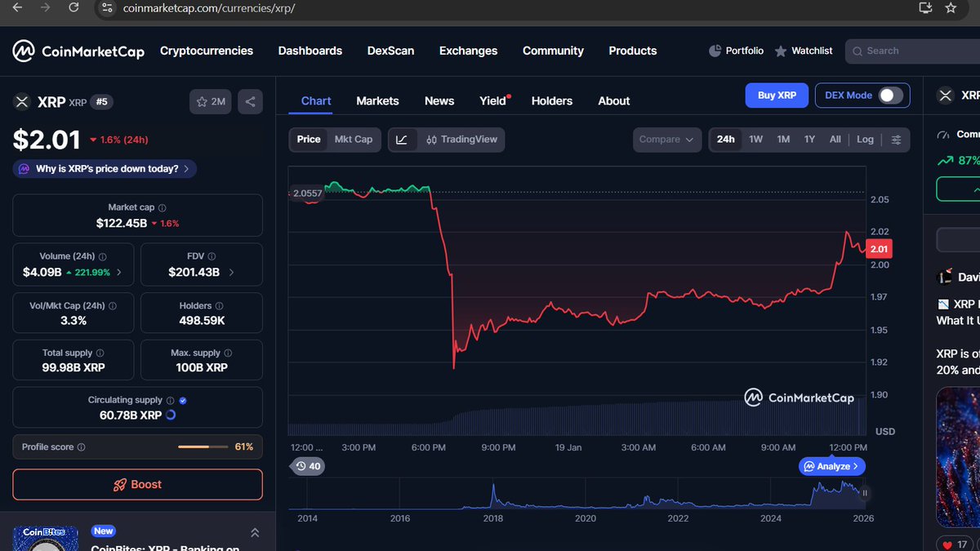Open the About tab
The height and width of the screenshot is (551, 980).
click(614, 101)
